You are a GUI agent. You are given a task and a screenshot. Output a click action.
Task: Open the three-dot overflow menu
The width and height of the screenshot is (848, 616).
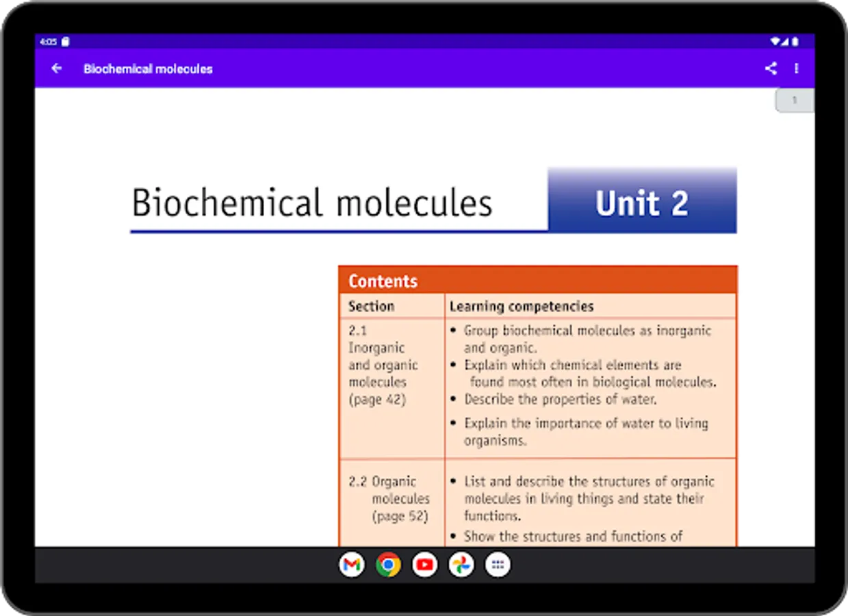pos(796,68)
